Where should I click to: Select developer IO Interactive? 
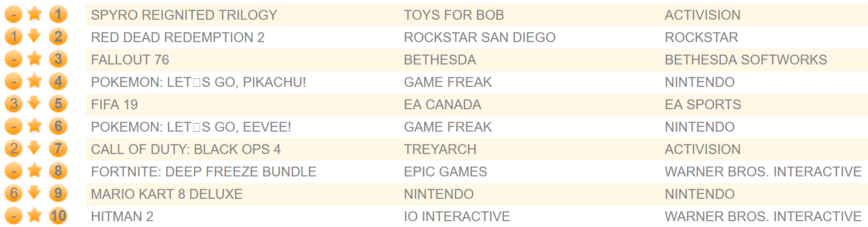coord(457,217)
